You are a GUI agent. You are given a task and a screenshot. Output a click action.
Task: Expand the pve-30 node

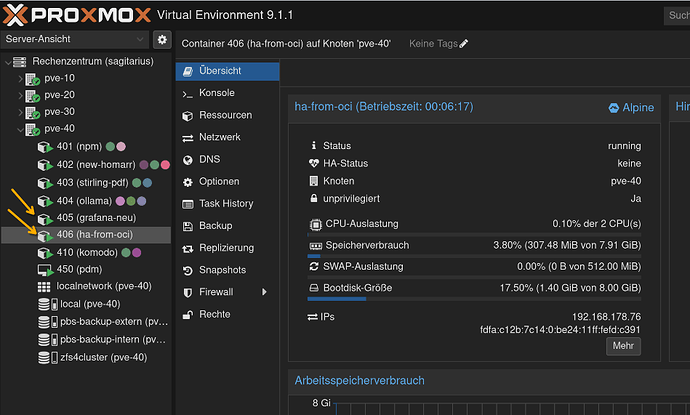click(20, 112)
